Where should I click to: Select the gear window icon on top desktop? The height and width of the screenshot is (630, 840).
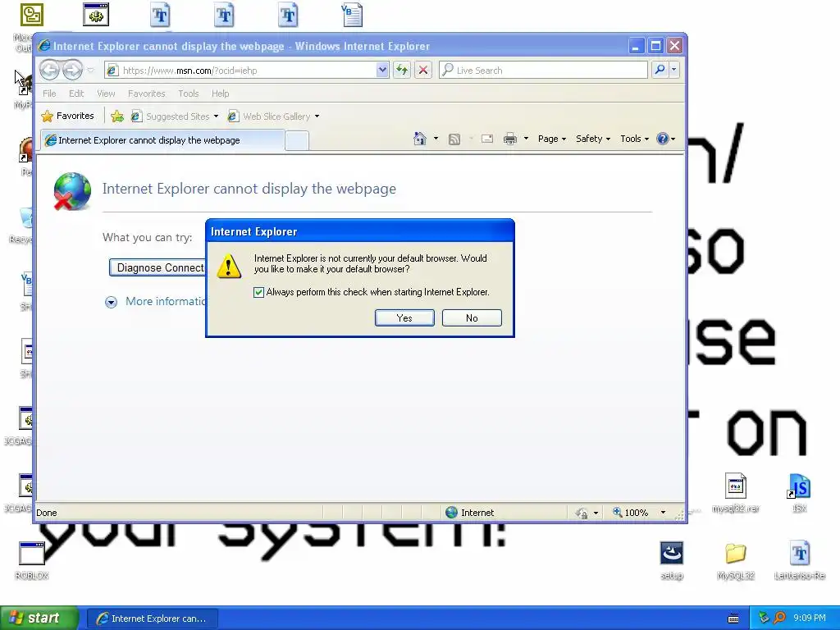pyautogui.click(x=96, y=15)
